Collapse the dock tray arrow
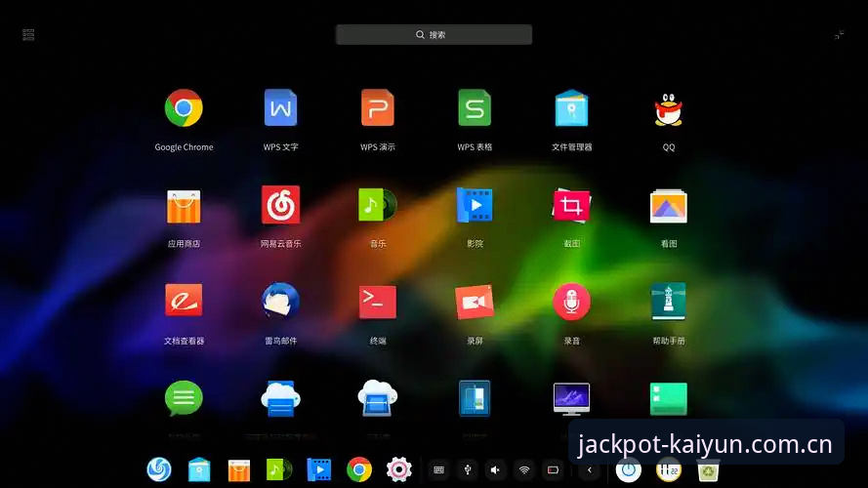868x488 pixels. [x=590, y=469]
